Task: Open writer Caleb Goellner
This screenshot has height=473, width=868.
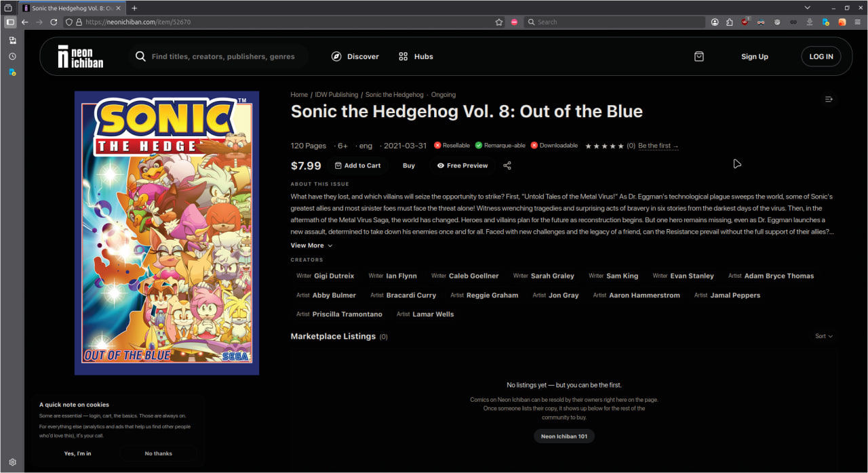Action: click(465, 276)
